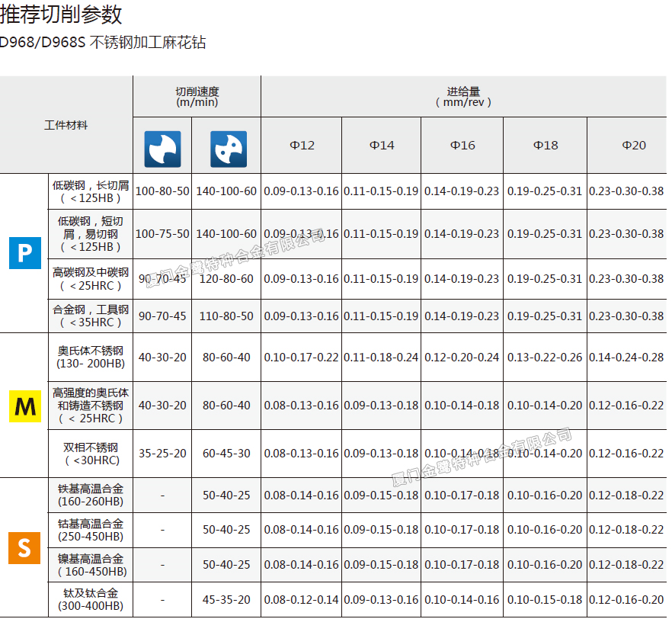Select the Φ16 diameter column header
The image size is (672, 619).
click(x=462, y=145)
